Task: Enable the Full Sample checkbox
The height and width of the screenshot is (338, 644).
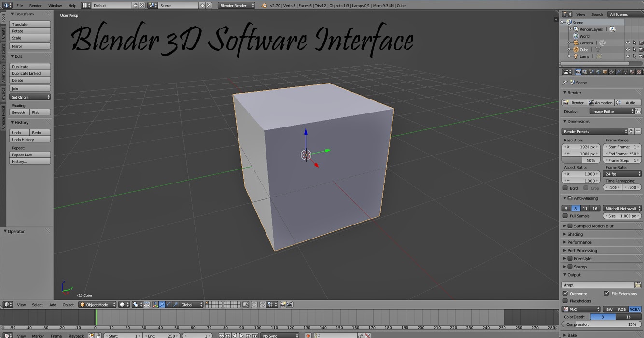Action: pos(565,216)
